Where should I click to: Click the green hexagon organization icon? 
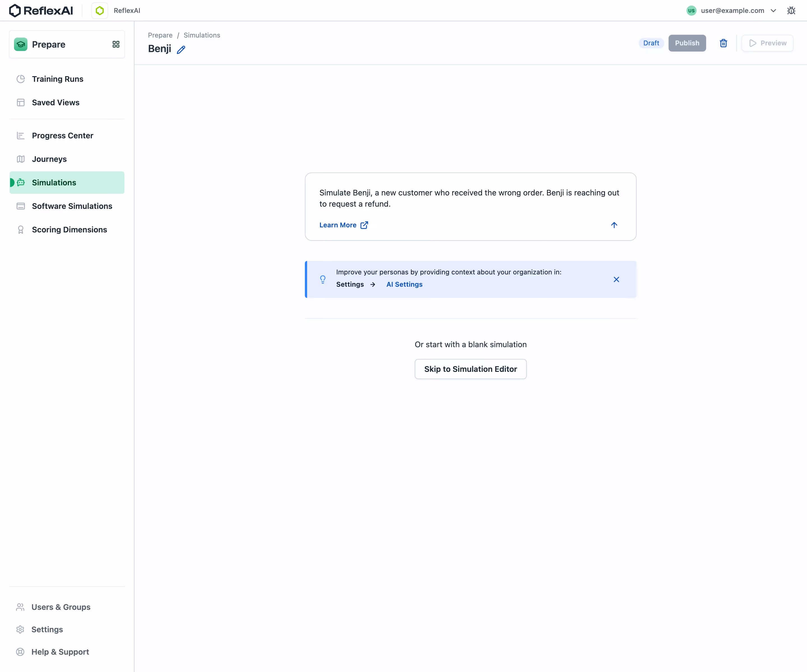point(100,10)
